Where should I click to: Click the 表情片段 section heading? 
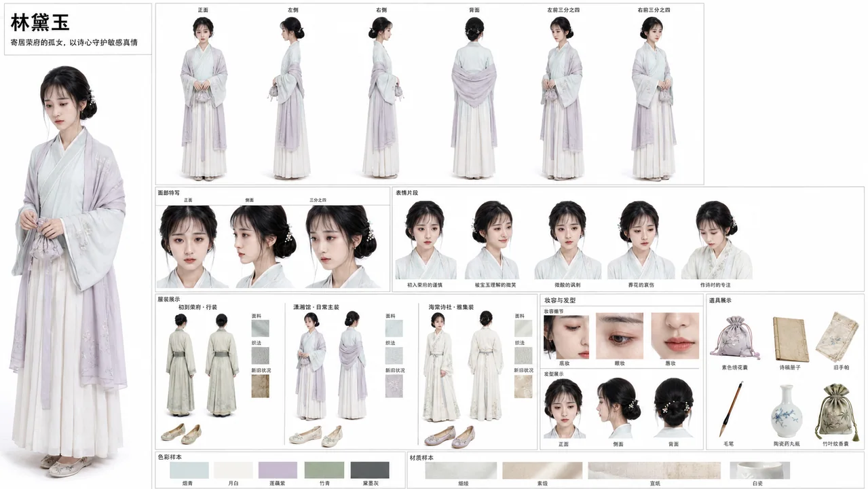point(407,193)
